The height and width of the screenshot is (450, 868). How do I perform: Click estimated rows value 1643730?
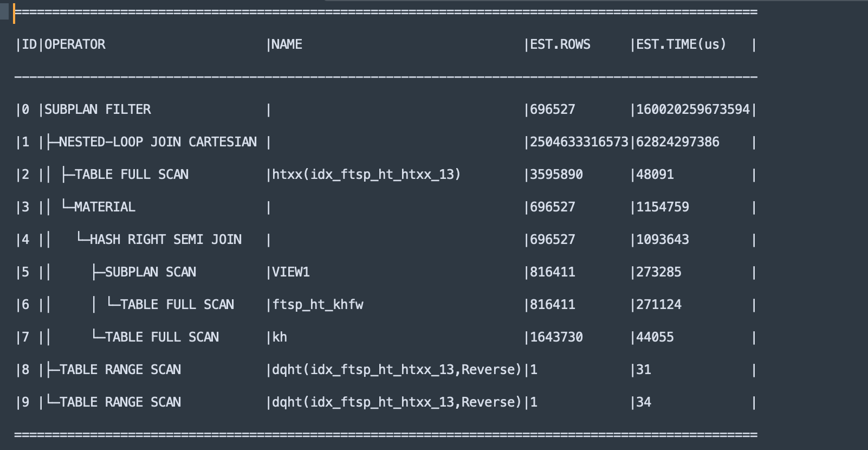click(x=556, y=337)
